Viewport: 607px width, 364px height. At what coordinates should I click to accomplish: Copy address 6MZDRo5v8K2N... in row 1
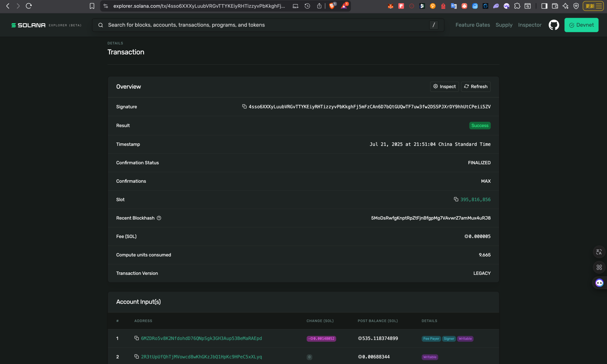(137, 338)
